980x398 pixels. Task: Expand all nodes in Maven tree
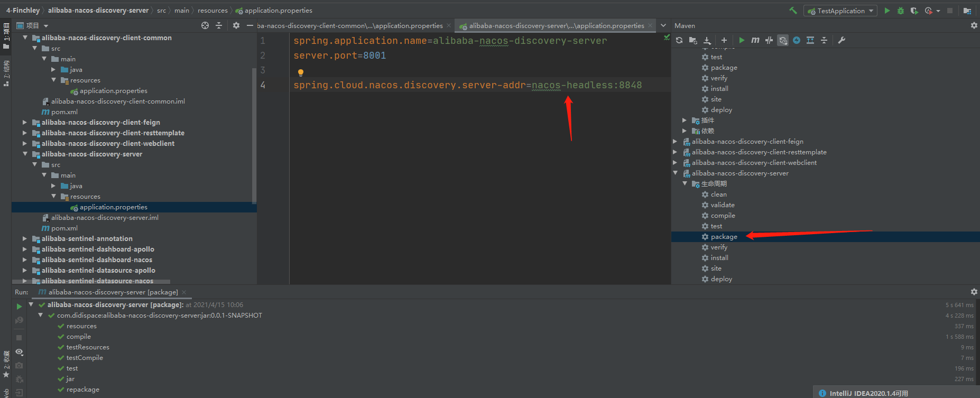coord(810,40)
